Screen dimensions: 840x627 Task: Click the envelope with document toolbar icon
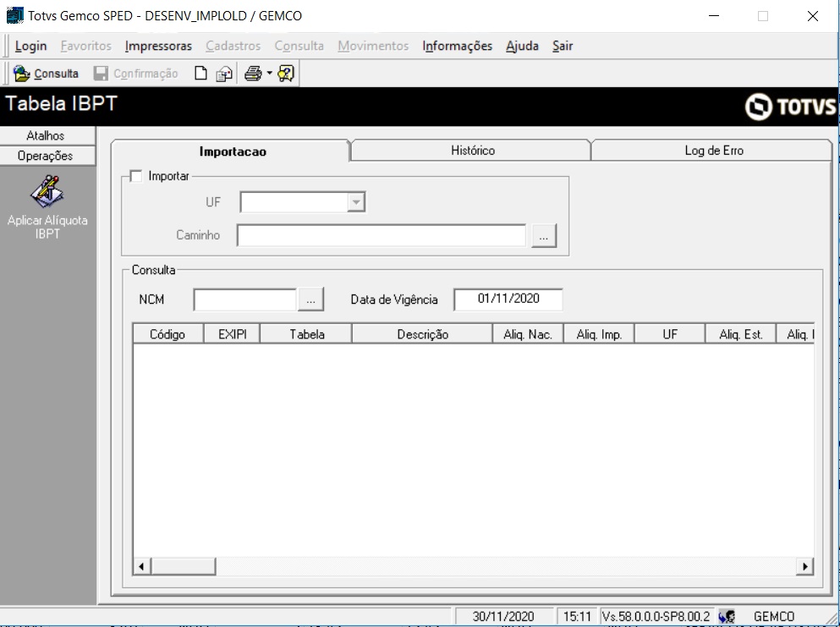[224, 74]
